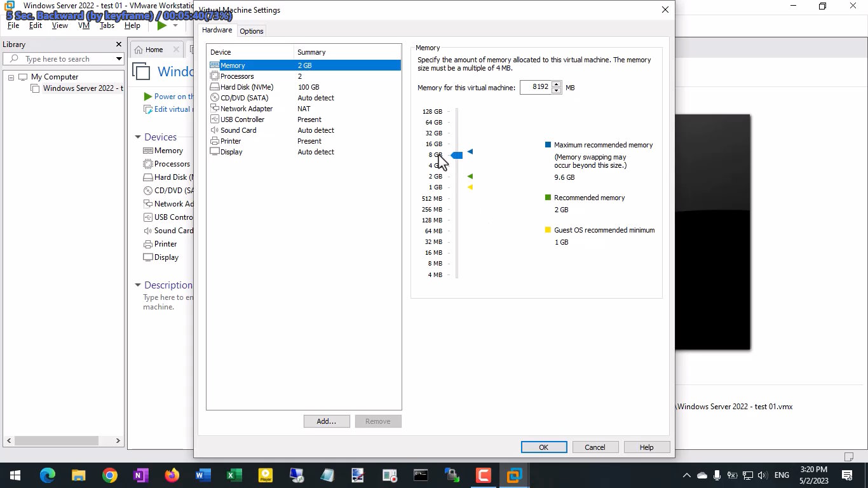Viewport: 868px width, 488px height.
Task: Click the Device column header
Action: click(250, 52)
